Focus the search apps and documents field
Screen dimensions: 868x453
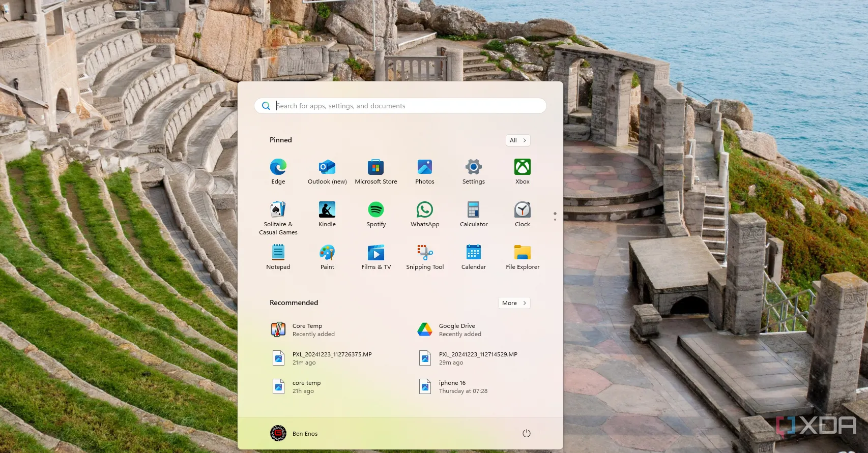point(400,106)
